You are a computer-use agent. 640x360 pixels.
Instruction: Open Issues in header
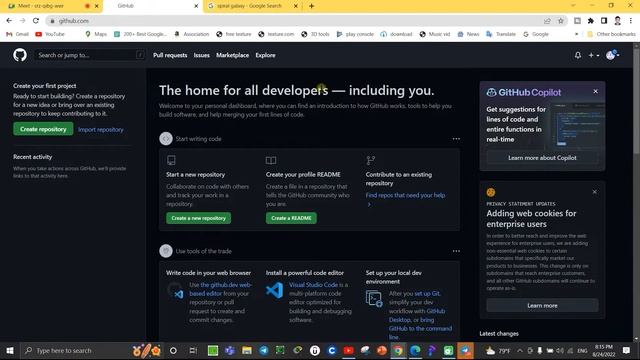[202, 55]
